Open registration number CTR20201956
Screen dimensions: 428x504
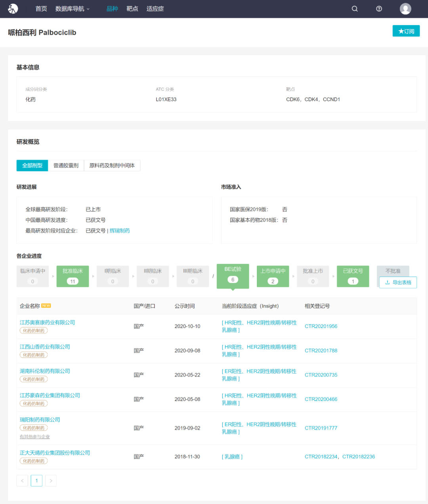[321, 326]
